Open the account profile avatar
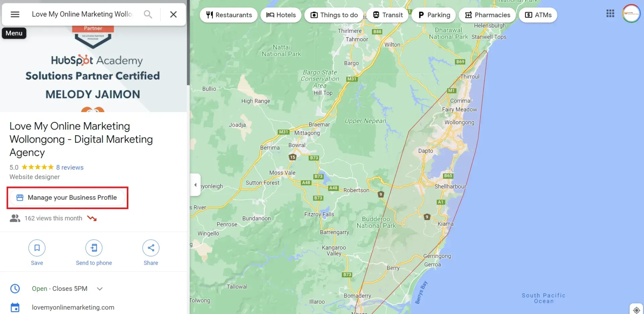The image size is (644, 314). [631, 13]
